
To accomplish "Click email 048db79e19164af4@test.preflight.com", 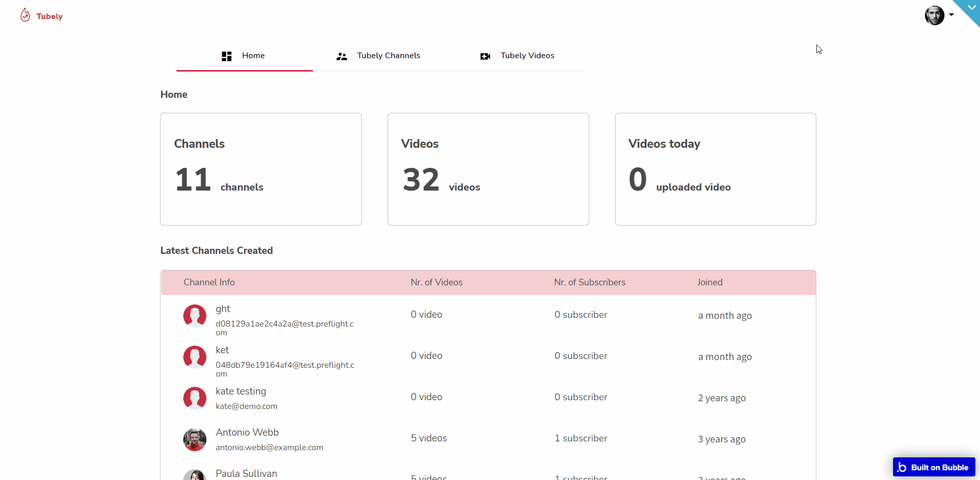I will pyautogui.click(x=285, y=369).
